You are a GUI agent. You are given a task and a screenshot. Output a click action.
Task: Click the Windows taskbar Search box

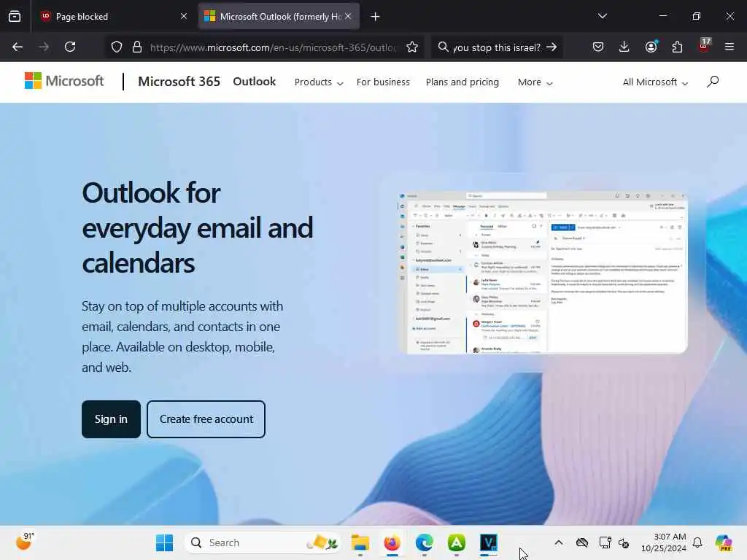click(263, 542)
